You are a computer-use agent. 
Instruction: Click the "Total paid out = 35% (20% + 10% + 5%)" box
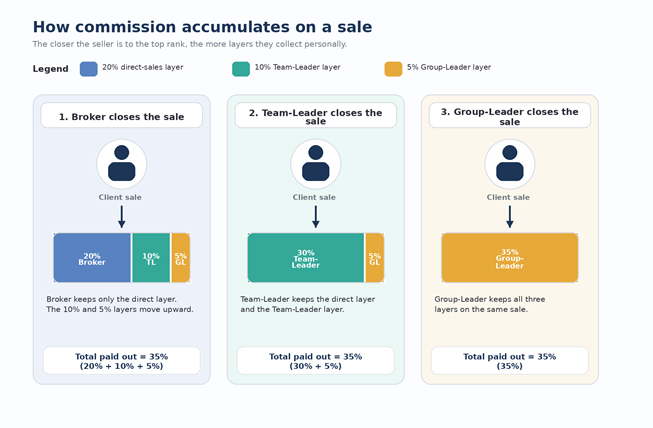(x=122, y=361)
